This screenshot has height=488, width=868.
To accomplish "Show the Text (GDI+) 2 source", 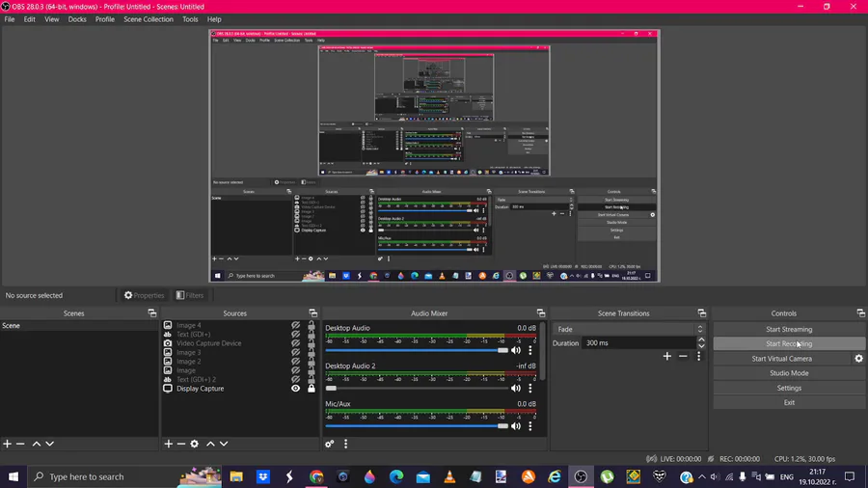I will tap(296, 380).
